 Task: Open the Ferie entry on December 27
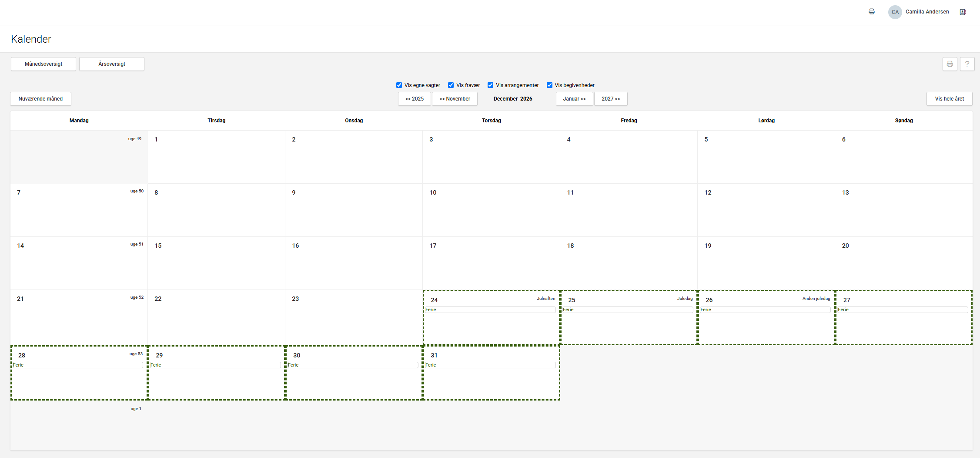pos(903,310)
